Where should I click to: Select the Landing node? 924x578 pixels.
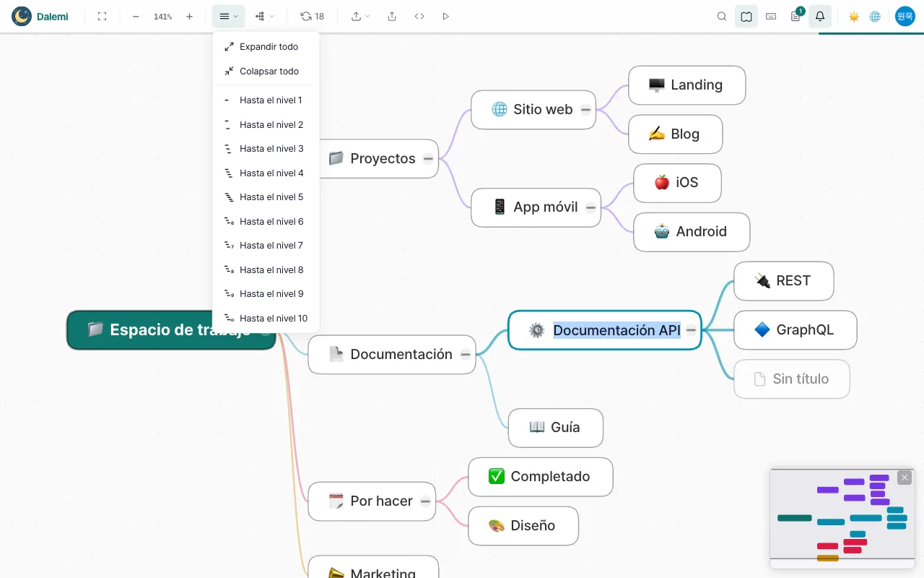click(x=687, y=85)
